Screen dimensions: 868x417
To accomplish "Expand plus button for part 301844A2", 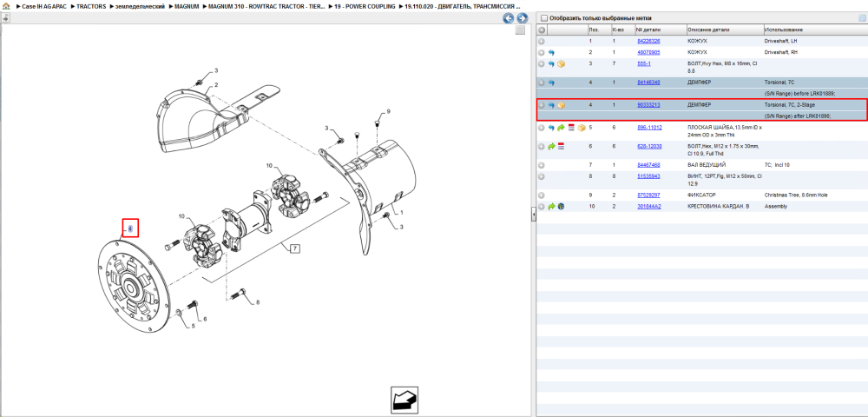I will (x=542, y=207).
